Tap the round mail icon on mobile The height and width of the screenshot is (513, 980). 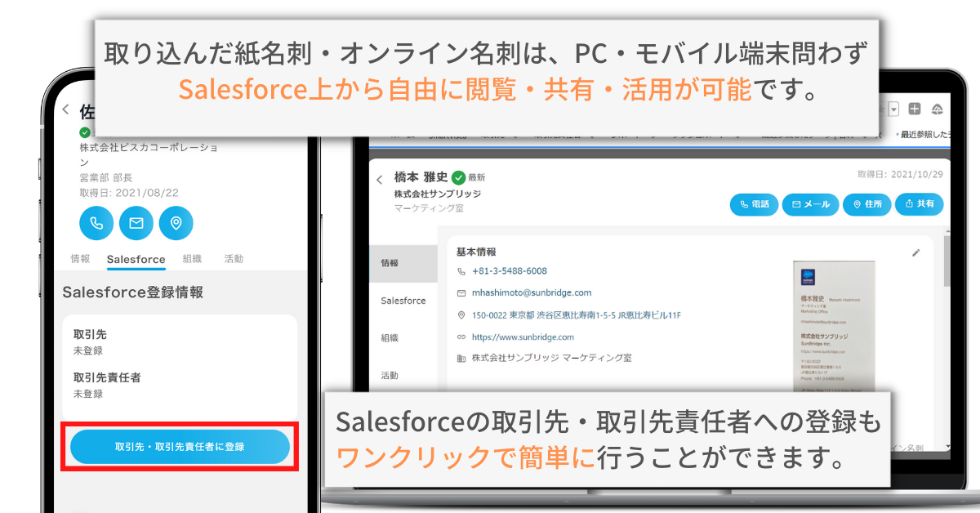pos(136,223)
